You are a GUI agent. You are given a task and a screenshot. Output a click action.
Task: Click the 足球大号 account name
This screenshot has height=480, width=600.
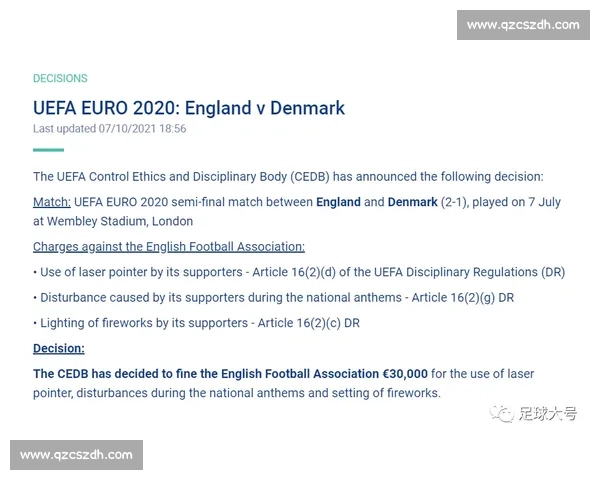(x=547, y=413)
